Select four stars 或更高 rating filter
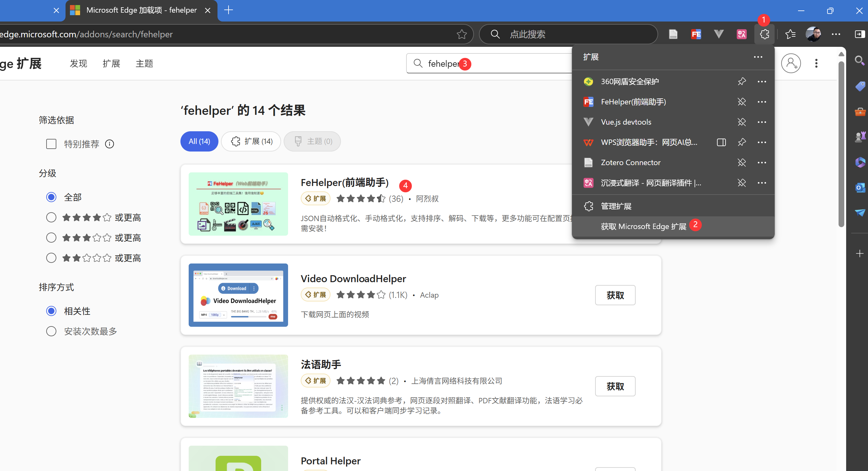The image size is (868, 471). pos(51,218)
